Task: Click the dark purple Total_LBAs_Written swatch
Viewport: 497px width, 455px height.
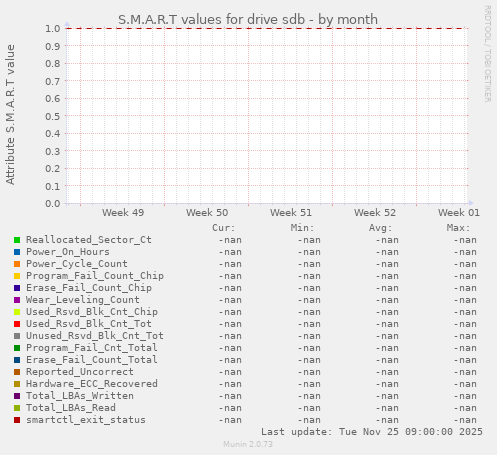Action: coord(17,396)
